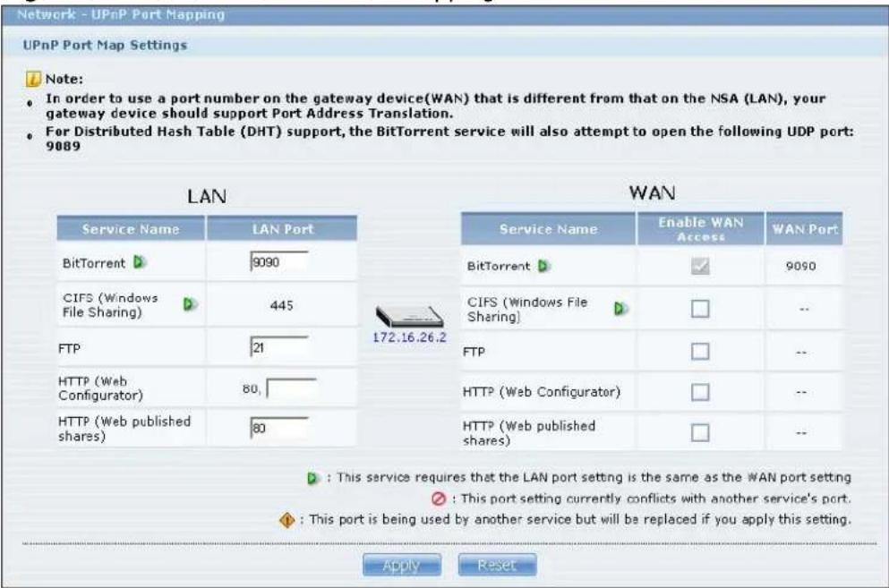The width and height of the screenshot is (889, 588).
Task: Click the Apply button
Action: [x=402, y=566]
